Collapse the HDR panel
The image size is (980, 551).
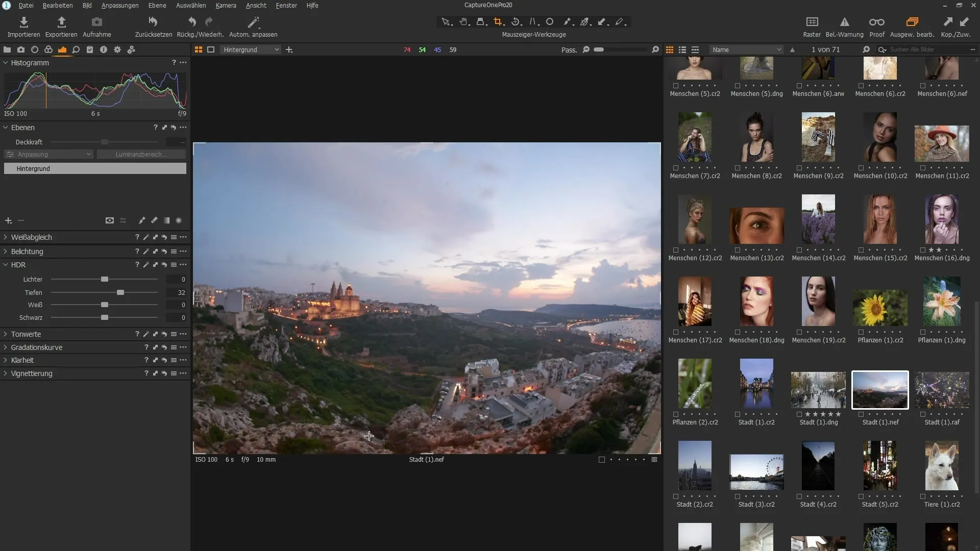(x=6, y=265)
